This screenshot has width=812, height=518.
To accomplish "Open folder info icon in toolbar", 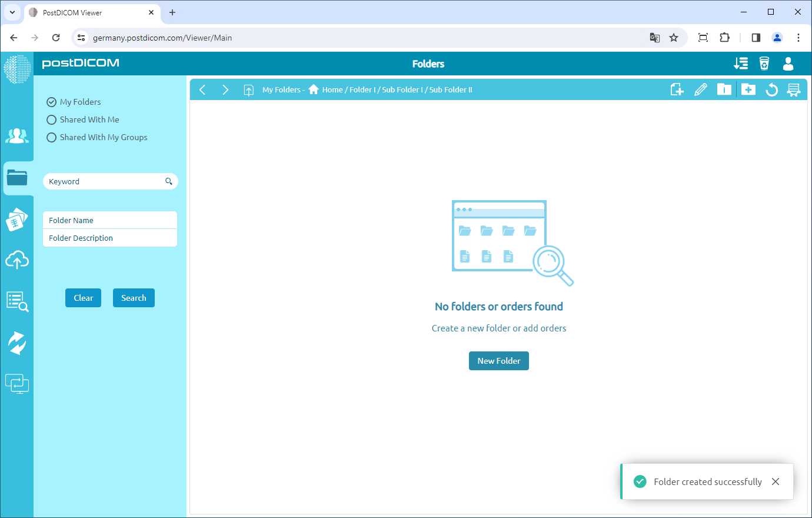I will (x=724, y=89).
